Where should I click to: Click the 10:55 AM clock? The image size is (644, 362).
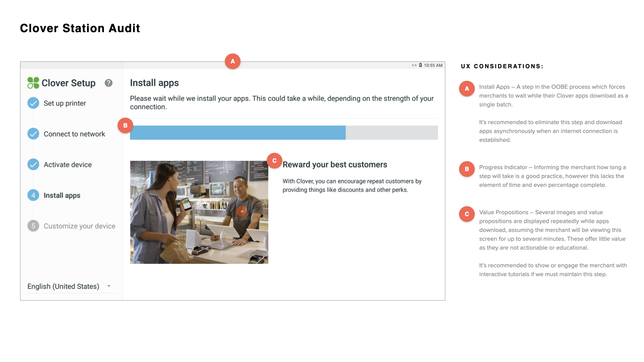[433, 65]
